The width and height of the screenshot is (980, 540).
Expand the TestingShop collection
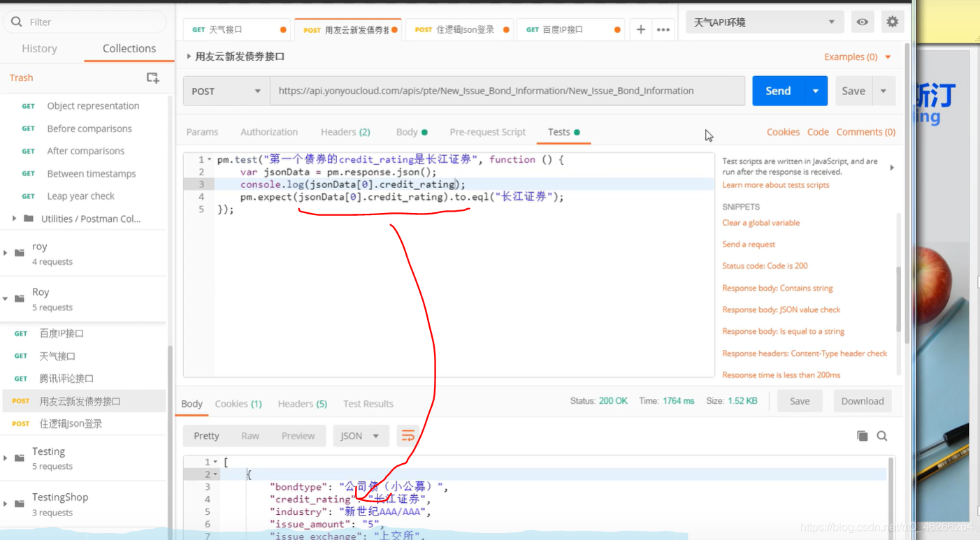click(x=6, y=504)
